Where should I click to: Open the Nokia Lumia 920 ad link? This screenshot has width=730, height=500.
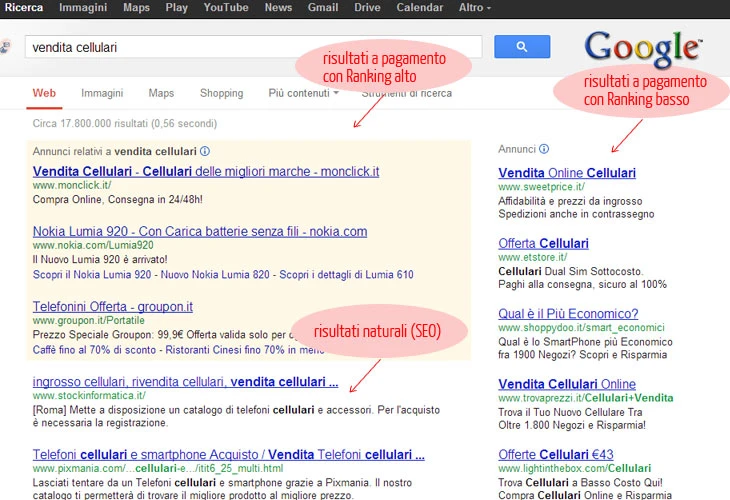[200, 231]
